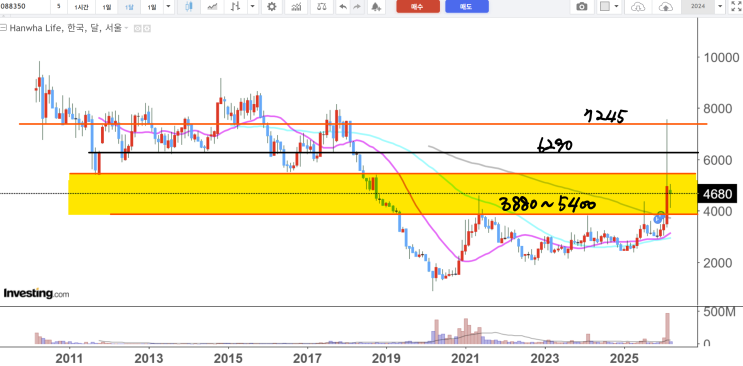
Task: Click the 6000 price axis label
Action: tap(719, 160)
